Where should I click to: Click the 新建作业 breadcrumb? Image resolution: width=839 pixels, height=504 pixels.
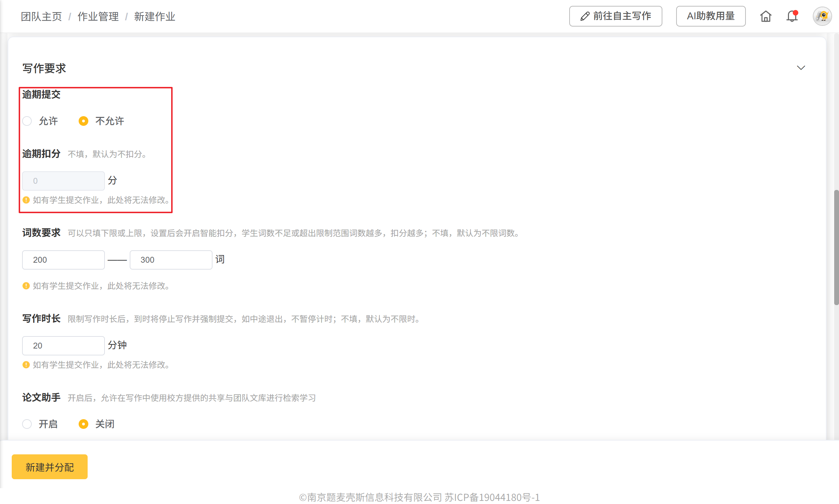click(155, 17)
